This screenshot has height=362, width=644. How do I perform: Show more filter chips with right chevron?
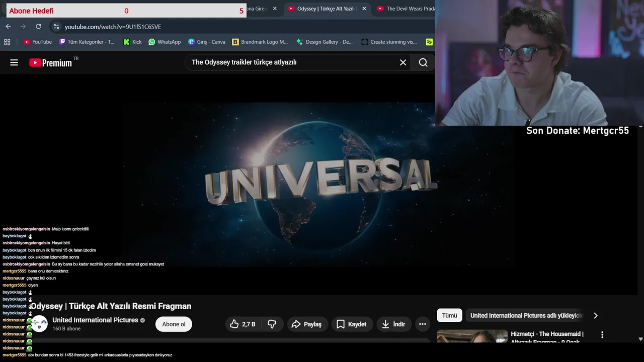tap(596, 316)
